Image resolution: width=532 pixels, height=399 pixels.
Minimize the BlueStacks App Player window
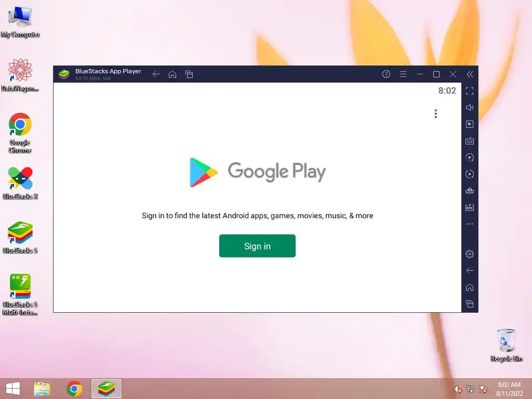(x=420, y=74)
